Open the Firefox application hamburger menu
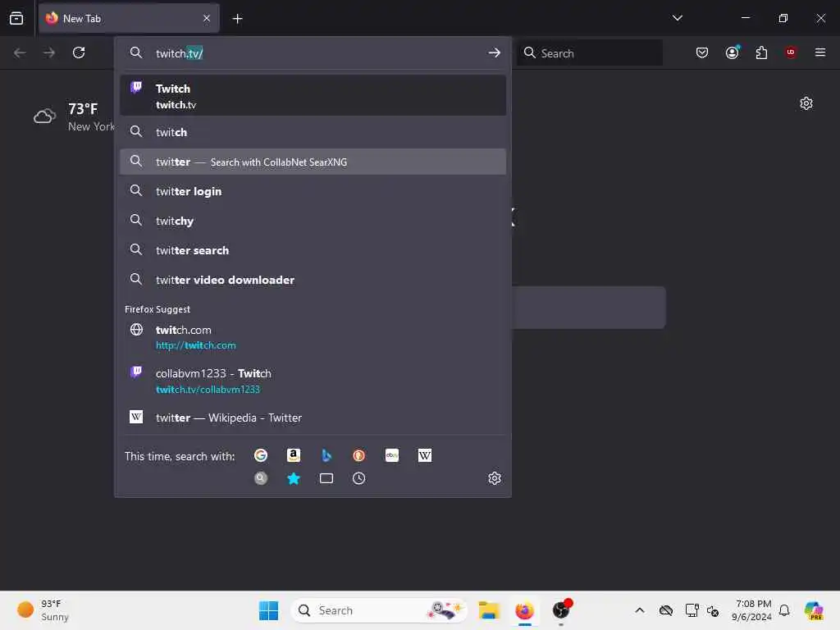Image resolution: width=840 pixels, height=630 pixels. (x=819, y=52)
